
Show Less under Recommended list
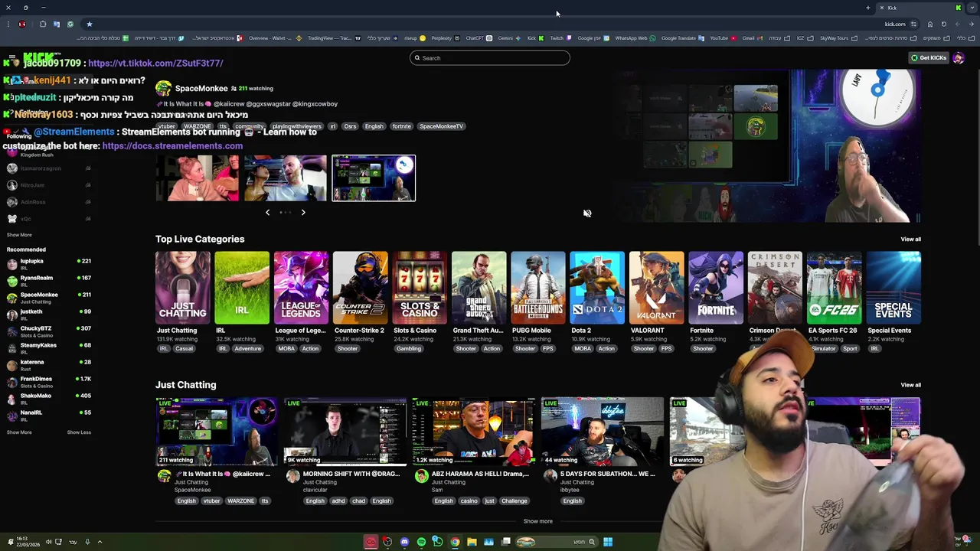(x=79, y=432)
